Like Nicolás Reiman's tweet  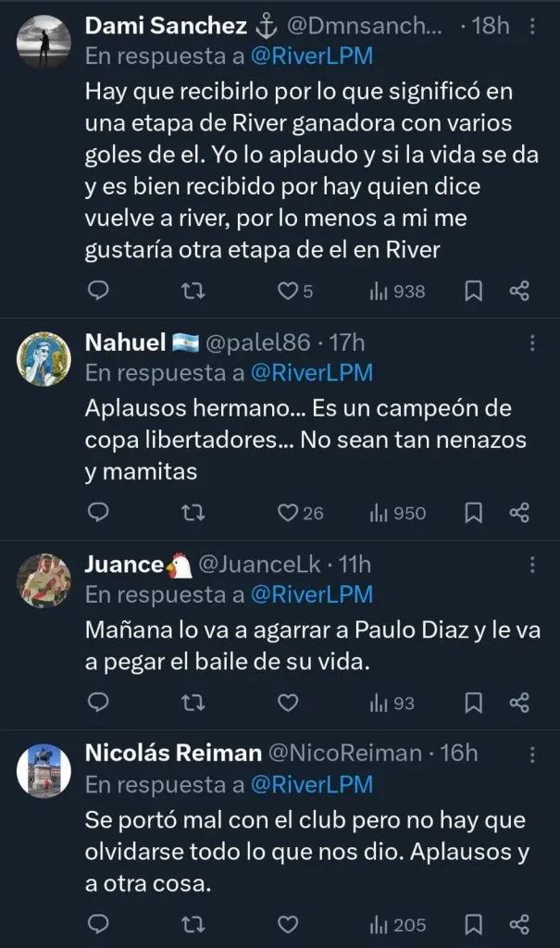(289, 924)
